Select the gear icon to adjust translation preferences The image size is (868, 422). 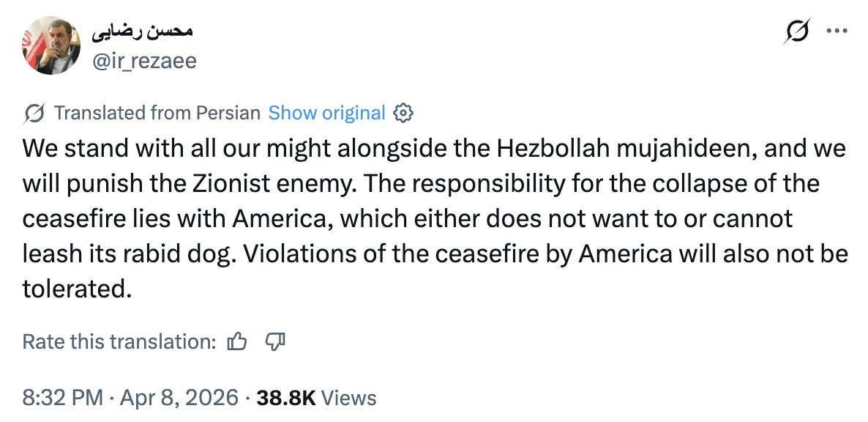pos(403,112)
